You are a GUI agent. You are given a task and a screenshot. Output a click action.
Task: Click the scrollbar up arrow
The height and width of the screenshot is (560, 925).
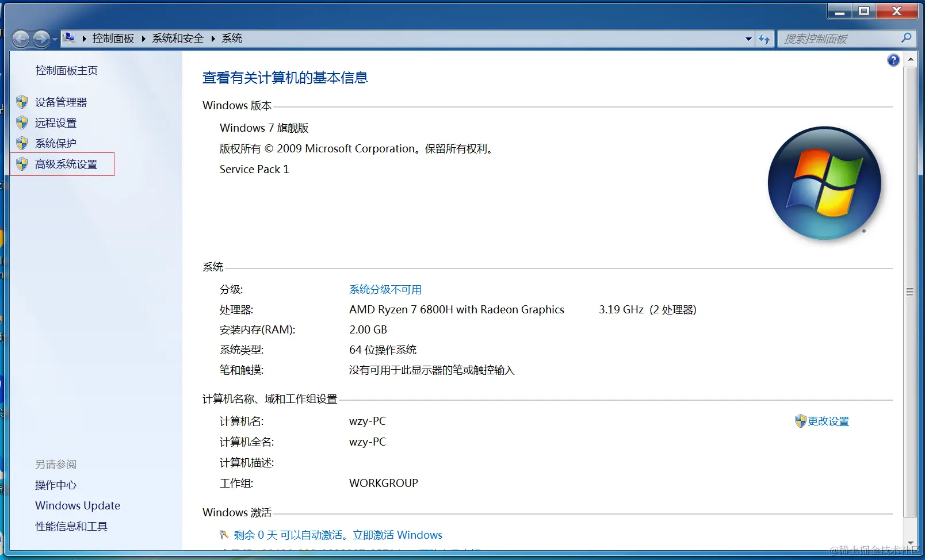point(910,59)
